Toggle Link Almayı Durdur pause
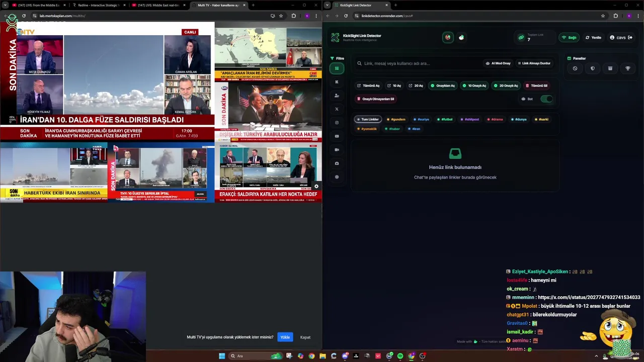This screenshot has height=362, width=644. 534,63
